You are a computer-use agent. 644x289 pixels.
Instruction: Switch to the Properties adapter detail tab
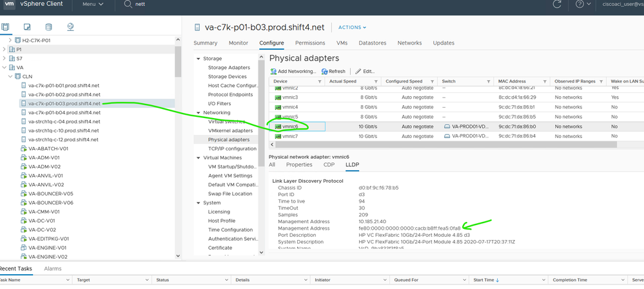[299, 164]
